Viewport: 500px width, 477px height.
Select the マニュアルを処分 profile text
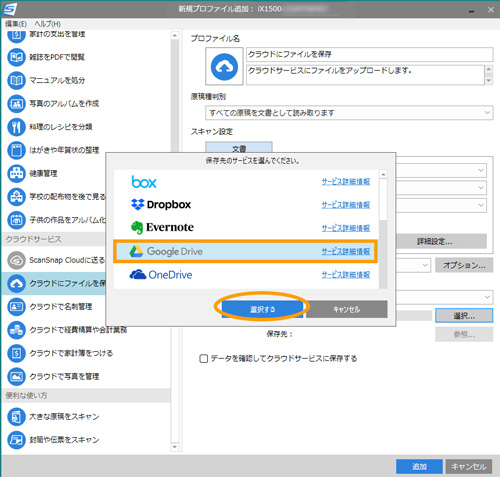[57, 80]
